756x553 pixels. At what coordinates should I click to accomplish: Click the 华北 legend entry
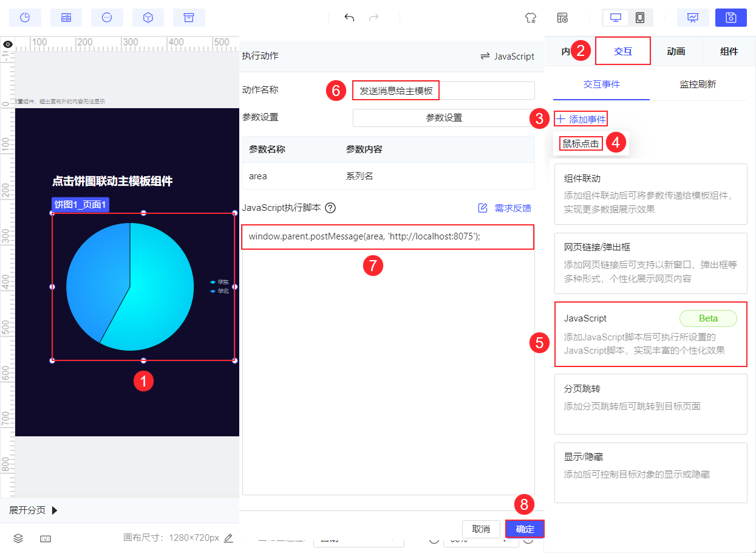(219, 291)
